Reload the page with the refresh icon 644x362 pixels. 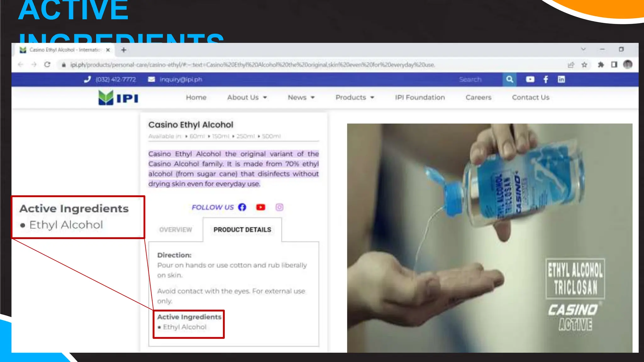coord(47,65)
